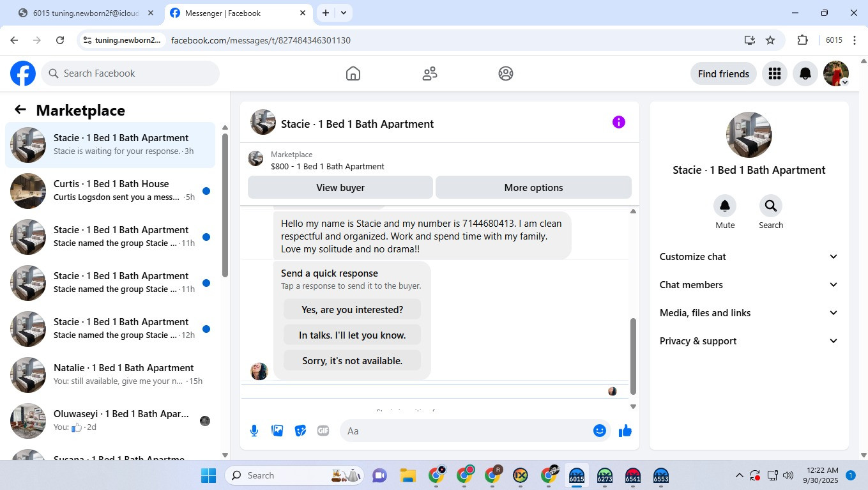The width and height of the screenshot is (868, 490).
Task: Open Natalie's 1 Bed 1 Bath Apartment chat
Action: [110, 375]
